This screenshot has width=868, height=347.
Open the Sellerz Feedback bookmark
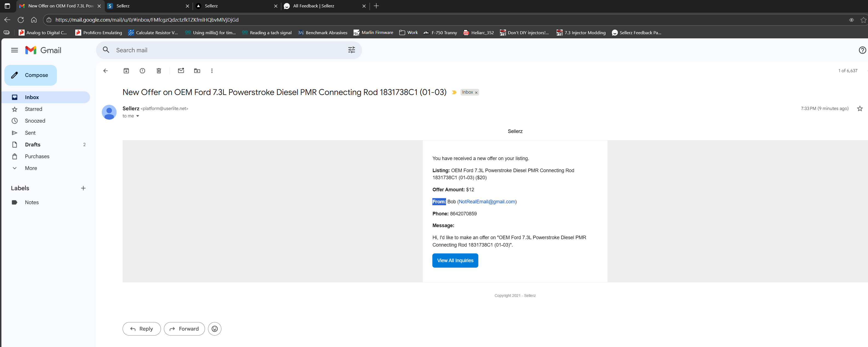[636, 33]
